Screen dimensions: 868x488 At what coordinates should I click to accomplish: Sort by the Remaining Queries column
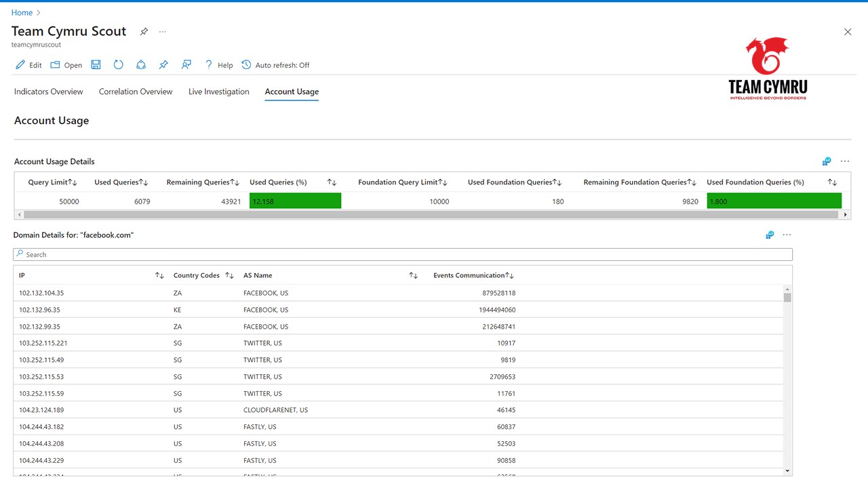tap(203, 182)
